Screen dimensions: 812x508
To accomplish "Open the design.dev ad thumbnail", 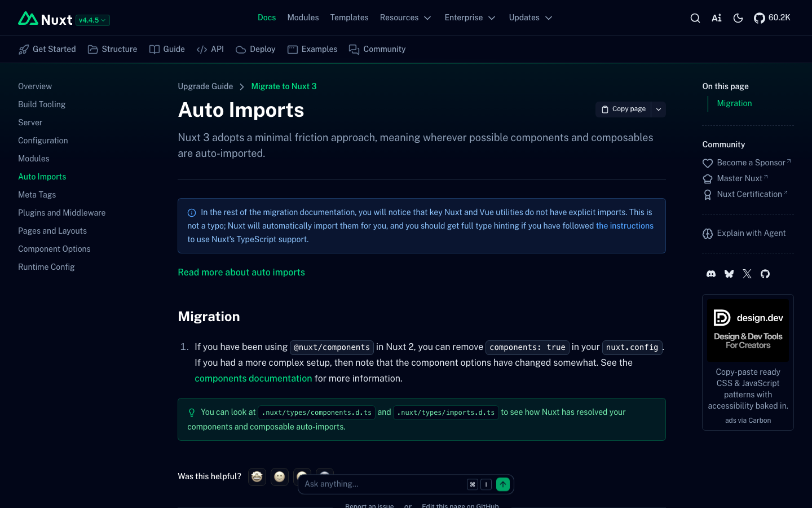I will 748,330.
